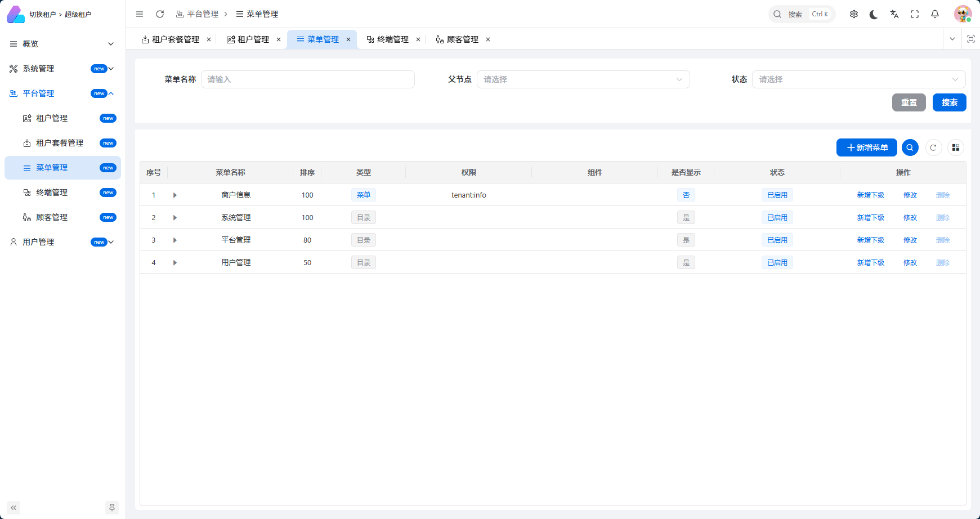This screenshot has width=980, height=519.
Task: Open column settings grid icon
Action: 956,147
